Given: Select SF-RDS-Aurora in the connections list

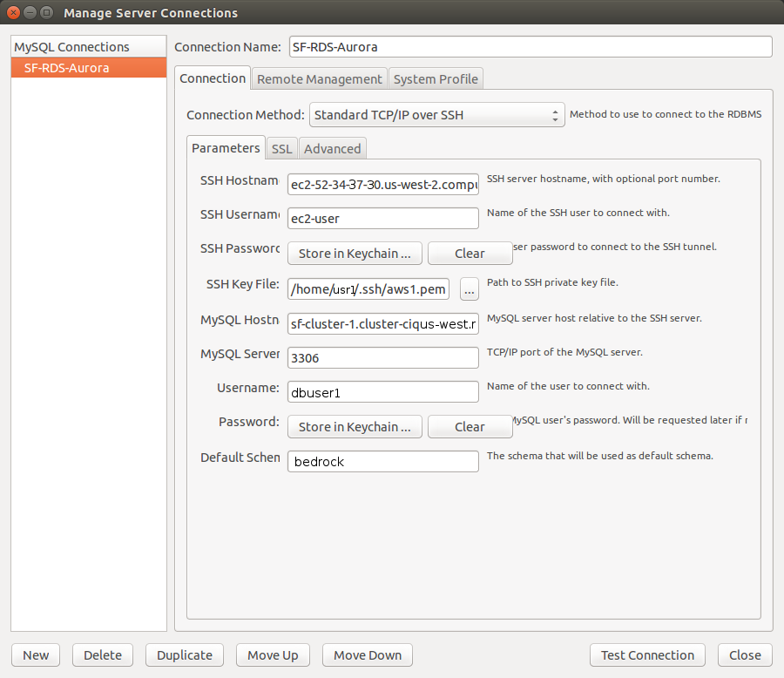Looking at the screenshot, I should point(88,68).
